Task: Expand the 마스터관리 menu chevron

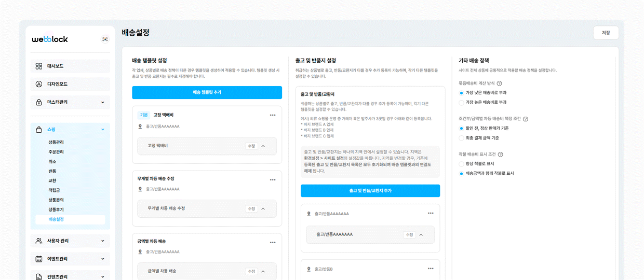Action: tap(103, 102)
